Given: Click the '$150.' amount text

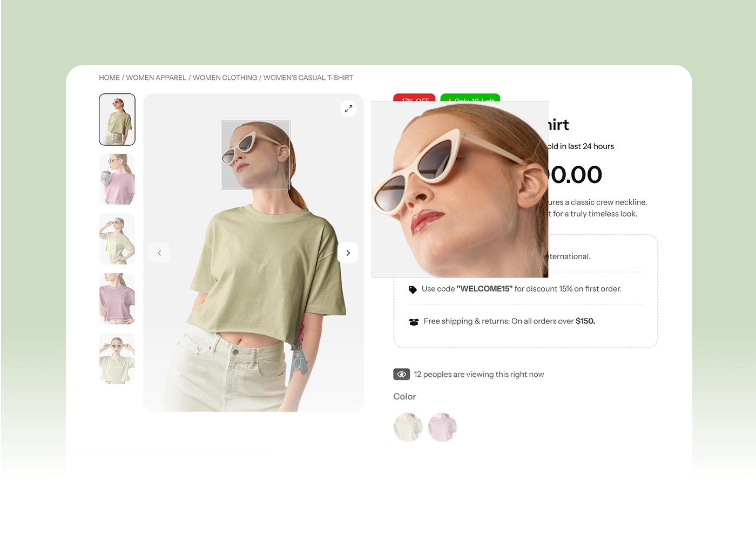Looking at the screenshot, I should tap(585, 321).
